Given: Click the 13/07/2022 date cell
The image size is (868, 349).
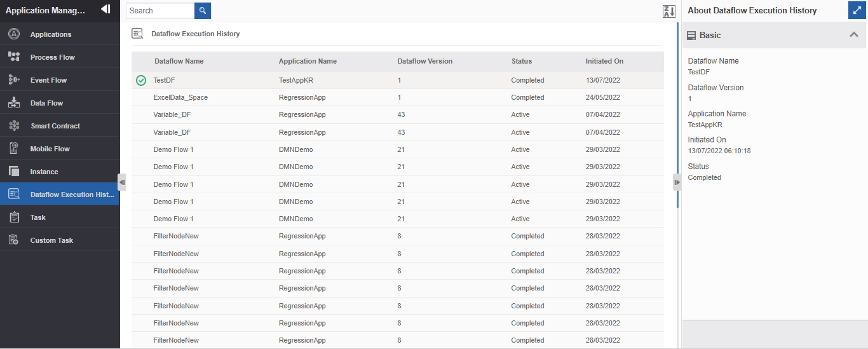Looking at the screenshot, I should 603,80.
